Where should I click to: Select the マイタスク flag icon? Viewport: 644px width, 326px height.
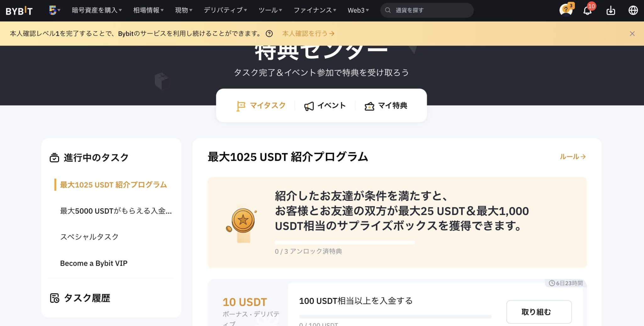coord(241,106)
